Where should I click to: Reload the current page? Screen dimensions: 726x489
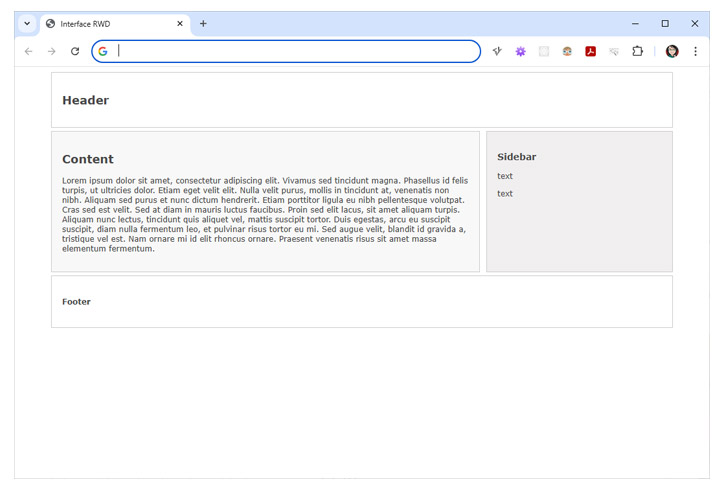(x=75, y=51)
